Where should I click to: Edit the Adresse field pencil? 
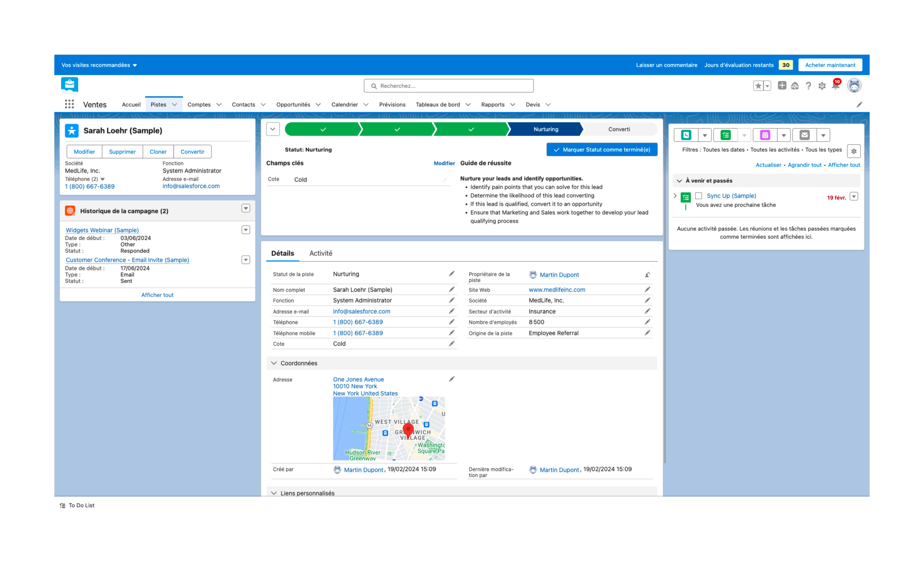pos(452,379)
